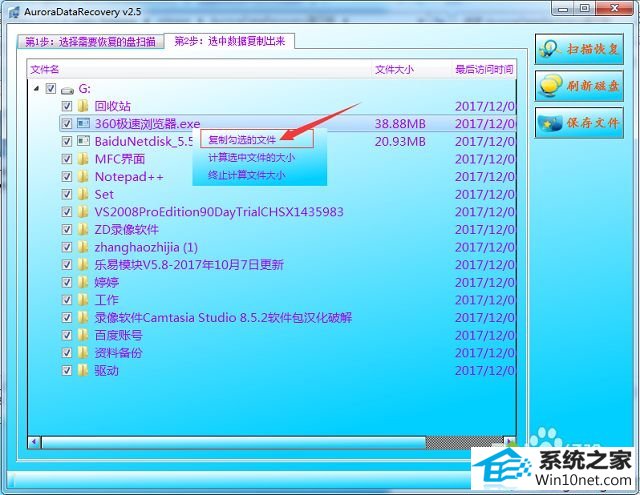
Task: Click the MFC界面 folder icon
Action: tap(83, 159)
